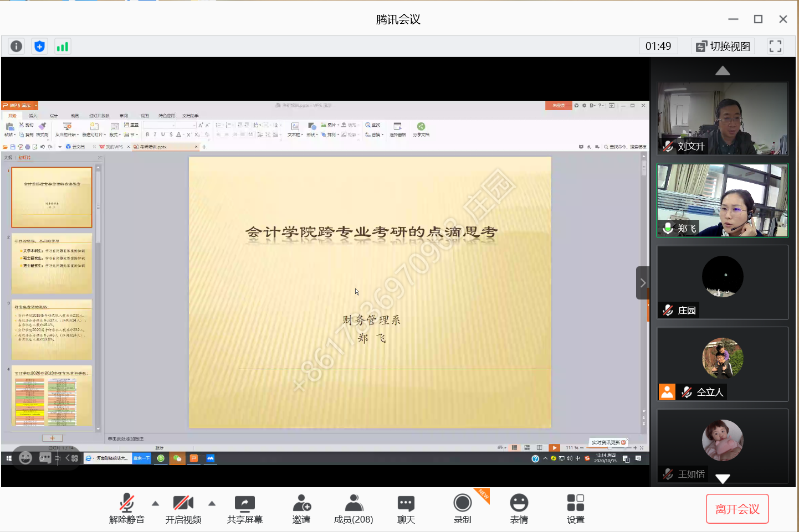Toggle WPS underline U button
Screen dimensions: 799x532
click(163, 135)
